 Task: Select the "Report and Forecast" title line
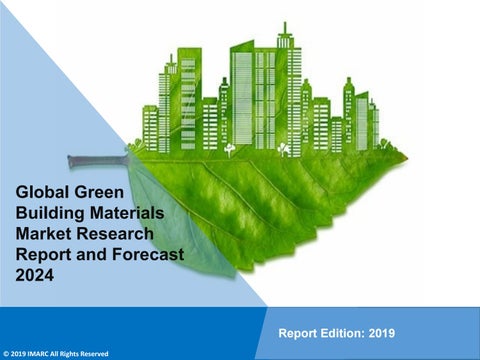click(100, 254)
